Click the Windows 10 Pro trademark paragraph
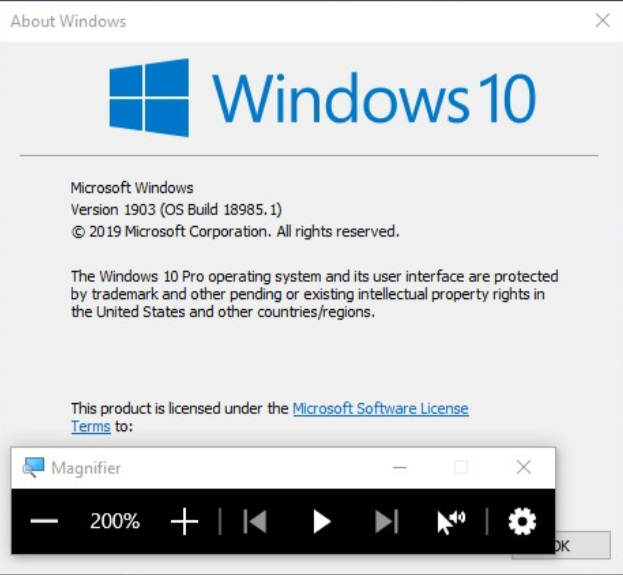623x575 pixels. click(x=315, y=294)
